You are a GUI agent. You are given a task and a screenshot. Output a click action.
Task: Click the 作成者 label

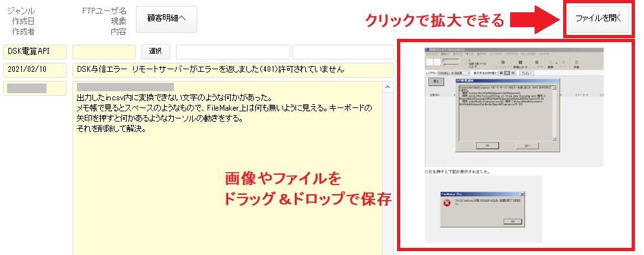[23, 32]
